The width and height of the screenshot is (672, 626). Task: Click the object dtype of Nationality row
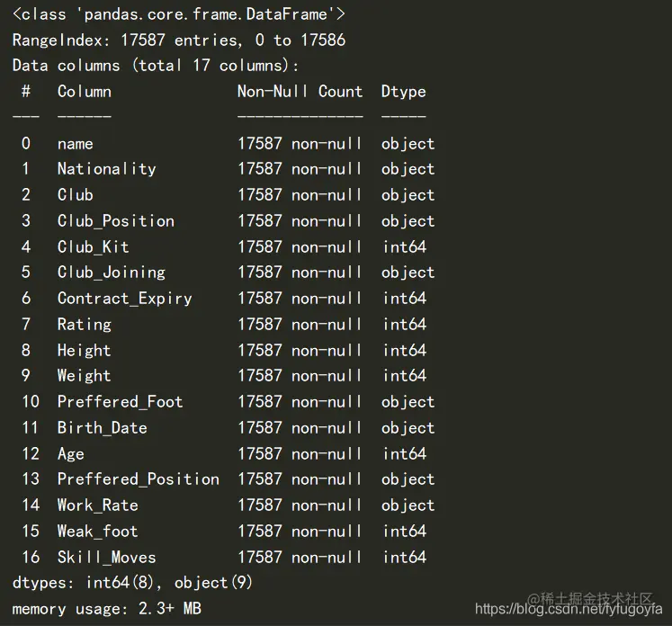408,169
